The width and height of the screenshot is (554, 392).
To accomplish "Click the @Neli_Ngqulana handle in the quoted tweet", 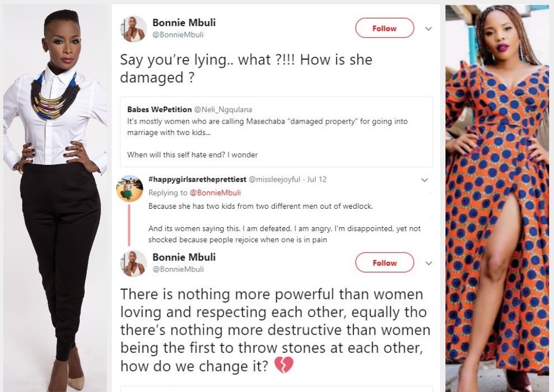I will [x=215, y=109].
